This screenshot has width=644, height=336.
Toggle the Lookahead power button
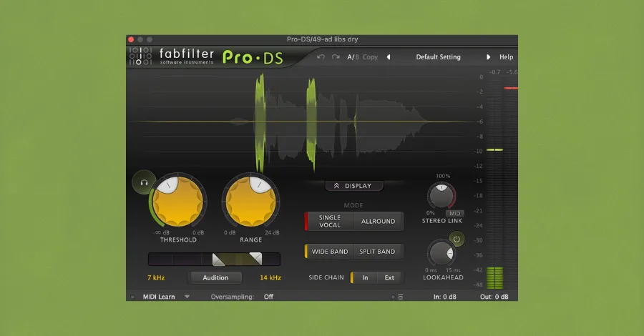457,239
